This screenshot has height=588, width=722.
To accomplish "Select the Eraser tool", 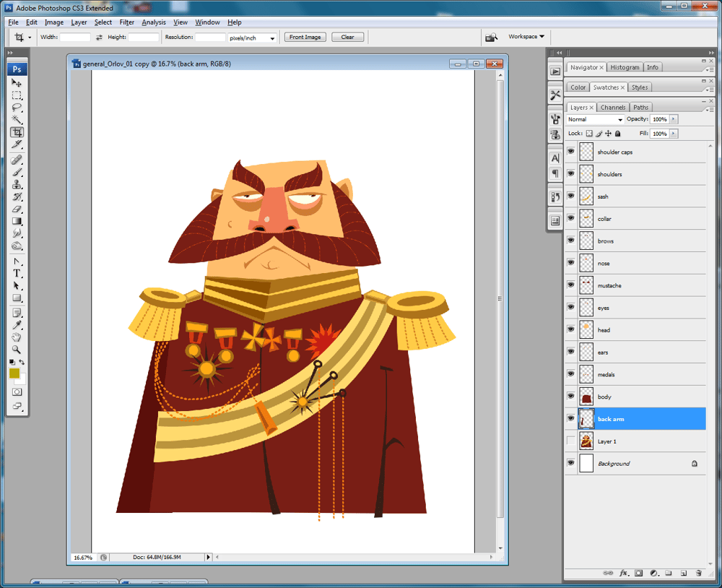I will pos(17,209).
